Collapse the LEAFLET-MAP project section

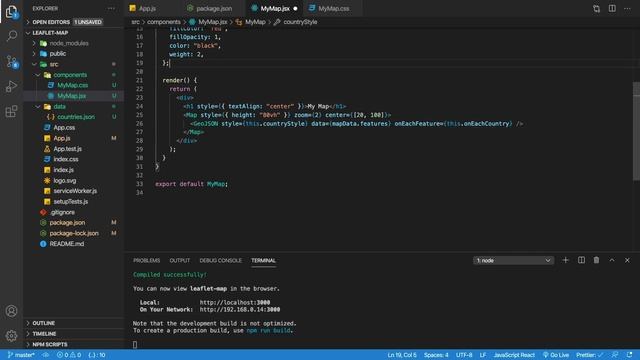(74, 33)
